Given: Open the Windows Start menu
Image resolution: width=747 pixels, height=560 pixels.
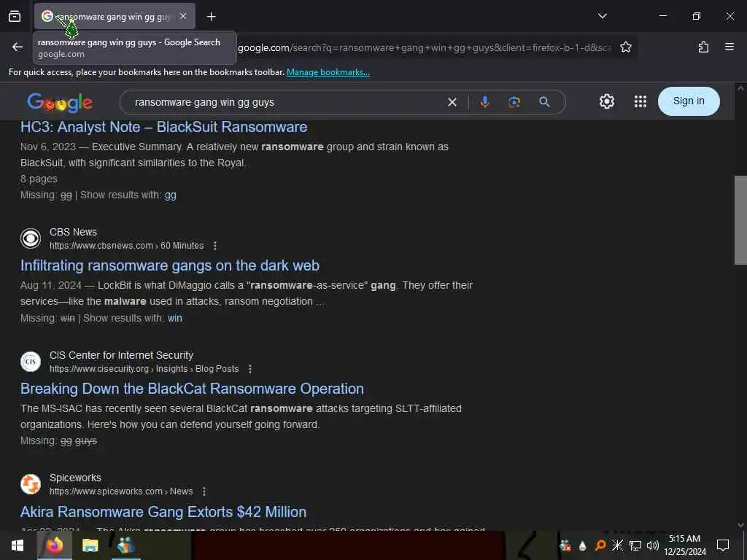Looking at the screenshot, I should click(18, 545).
